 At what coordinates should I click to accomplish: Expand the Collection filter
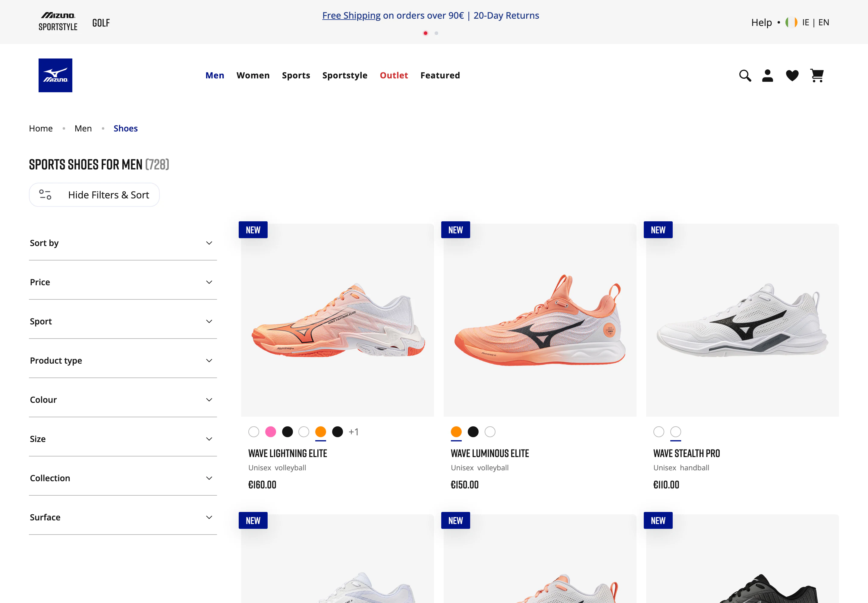pos(123,478)
